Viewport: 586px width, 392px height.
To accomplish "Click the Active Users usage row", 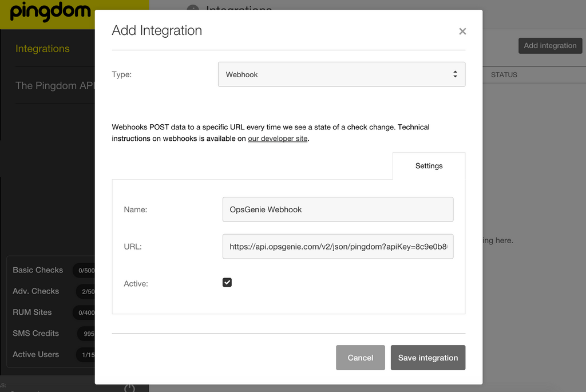I will [53, 355].
